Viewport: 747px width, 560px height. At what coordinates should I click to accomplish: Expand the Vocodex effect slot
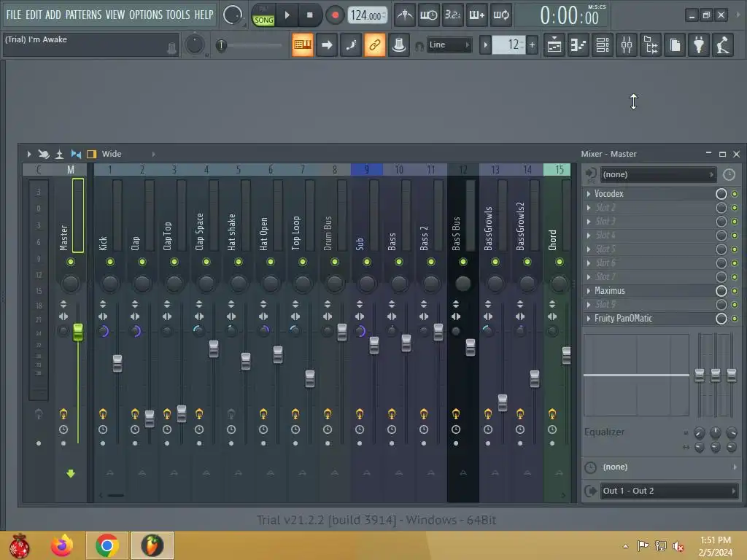(x=589, y=194)
